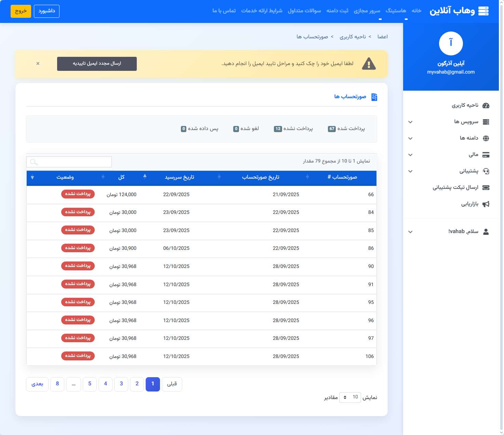This screenshot has width=504, height=435.
Task: Open the rows-per-page selector showing 10
Action: tap(350, 397)
